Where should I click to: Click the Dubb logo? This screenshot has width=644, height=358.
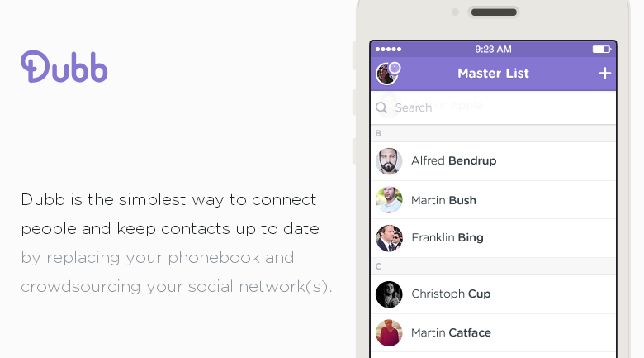click(64, 67)
